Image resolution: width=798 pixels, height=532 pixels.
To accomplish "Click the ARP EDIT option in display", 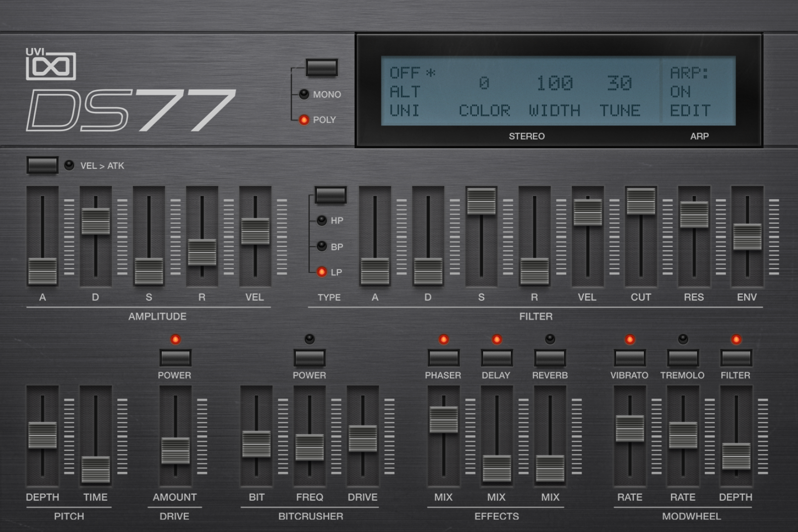I will (x=690, y=111).
